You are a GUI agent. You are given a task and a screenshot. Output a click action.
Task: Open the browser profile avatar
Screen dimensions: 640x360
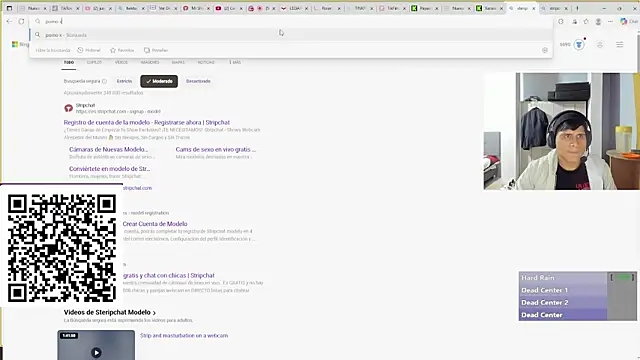tap(598, 22)
